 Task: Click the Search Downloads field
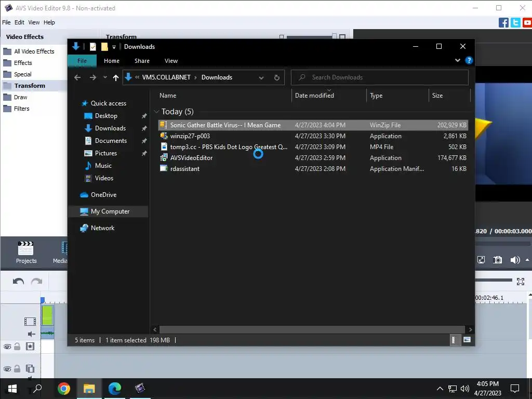click(x=380, y=78)
